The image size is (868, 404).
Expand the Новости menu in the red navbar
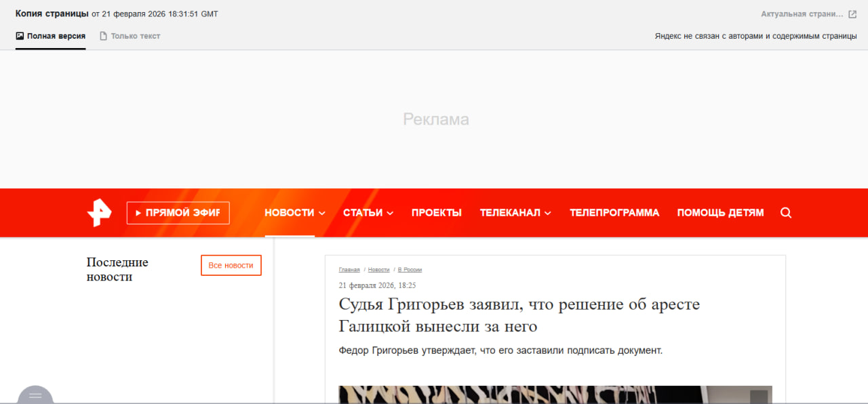(294, 213)
